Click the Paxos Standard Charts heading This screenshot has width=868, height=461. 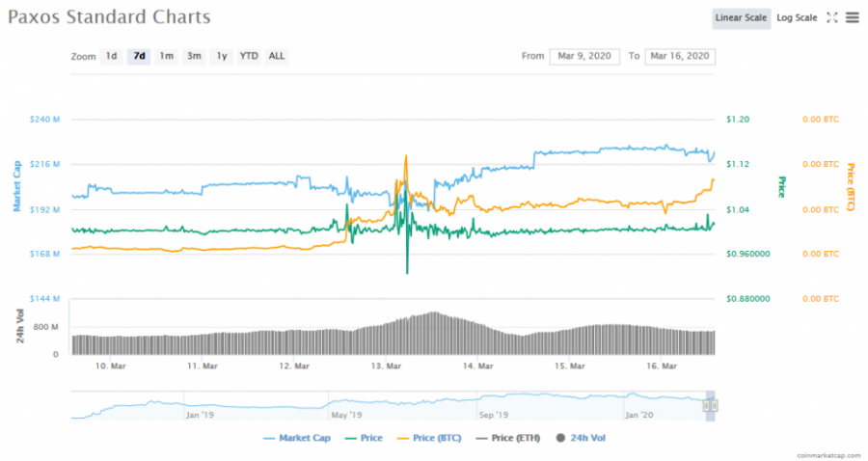(x=109, y=17)
